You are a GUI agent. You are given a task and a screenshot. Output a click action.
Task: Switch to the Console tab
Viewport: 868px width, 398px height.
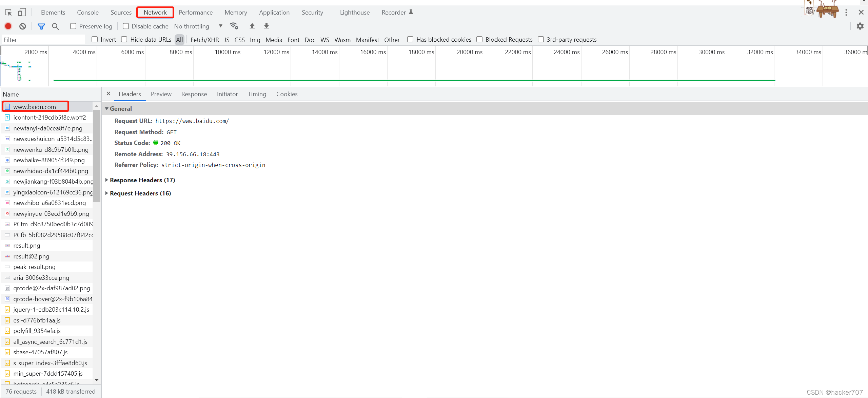[87, 13]
